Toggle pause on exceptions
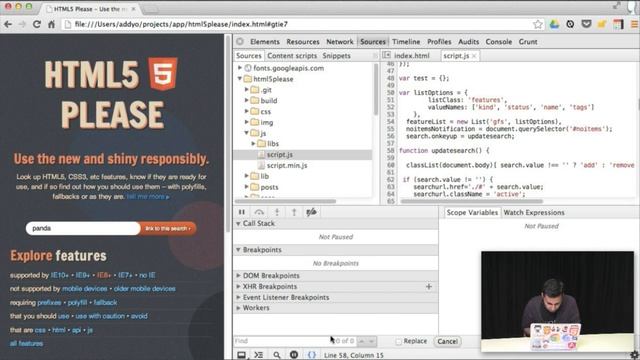 point(294,355)
